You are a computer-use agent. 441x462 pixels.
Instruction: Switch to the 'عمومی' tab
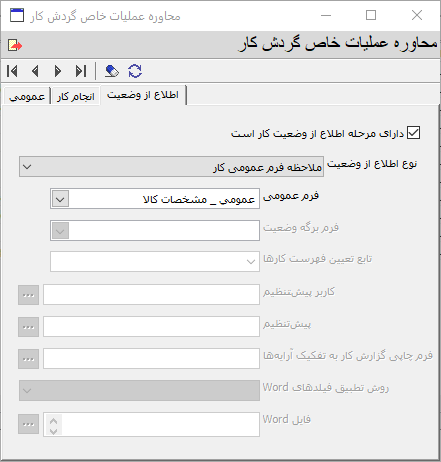tap(27, 97)
